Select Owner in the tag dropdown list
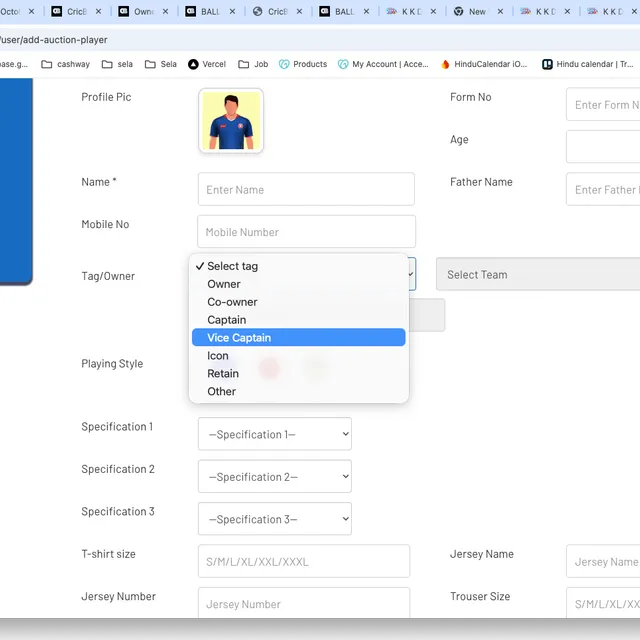 pos(298,284)
